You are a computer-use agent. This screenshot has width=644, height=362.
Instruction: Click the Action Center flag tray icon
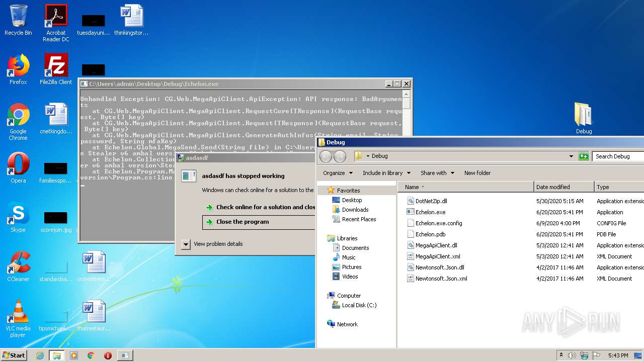click(596, 355)
